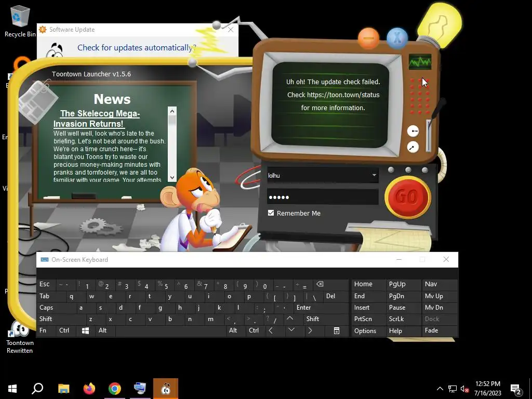This screenshot has height=399, width=532.
Task: Click the Home key on On-Screen Keyboard
Action: tap(368, 284)
